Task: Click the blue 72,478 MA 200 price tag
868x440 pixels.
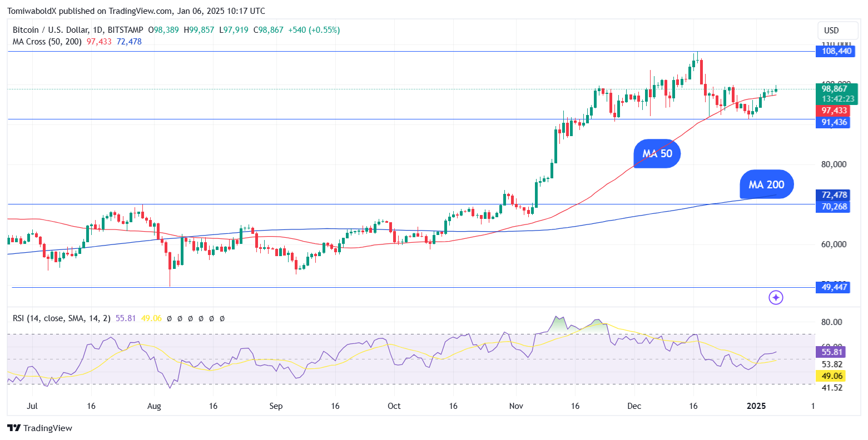Action: pos(832,195)
